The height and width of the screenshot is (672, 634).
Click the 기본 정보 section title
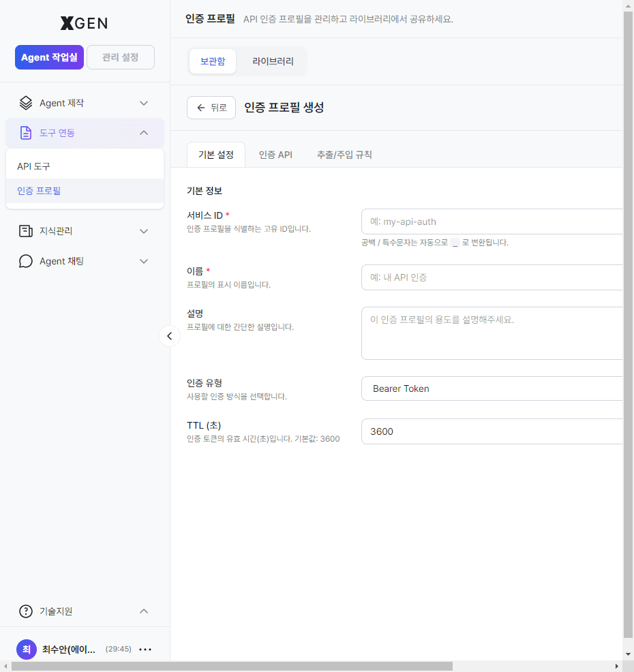(205, 191)
